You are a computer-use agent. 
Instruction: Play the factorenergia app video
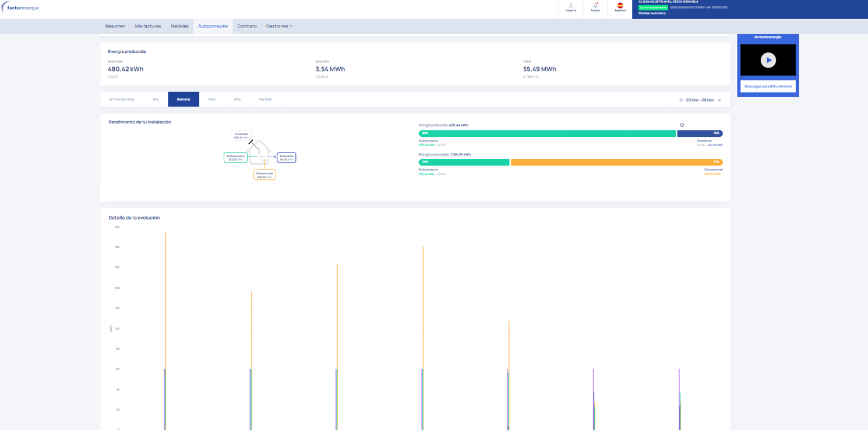(768, 60)
